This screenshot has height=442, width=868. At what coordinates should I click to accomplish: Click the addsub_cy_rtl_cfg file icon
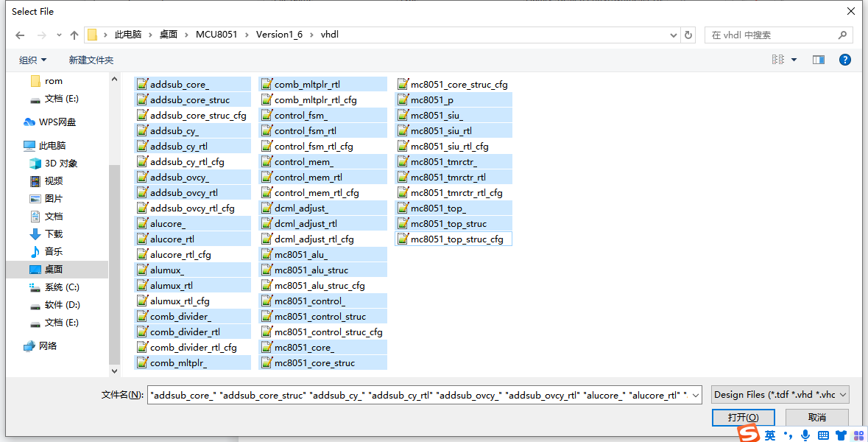[142, 162]
